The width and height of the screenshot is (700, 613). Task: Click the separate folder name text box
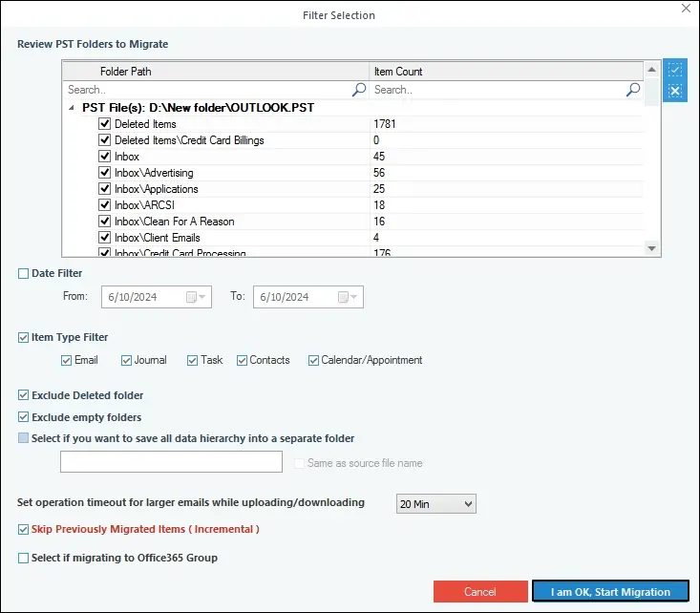click(172, 461)
